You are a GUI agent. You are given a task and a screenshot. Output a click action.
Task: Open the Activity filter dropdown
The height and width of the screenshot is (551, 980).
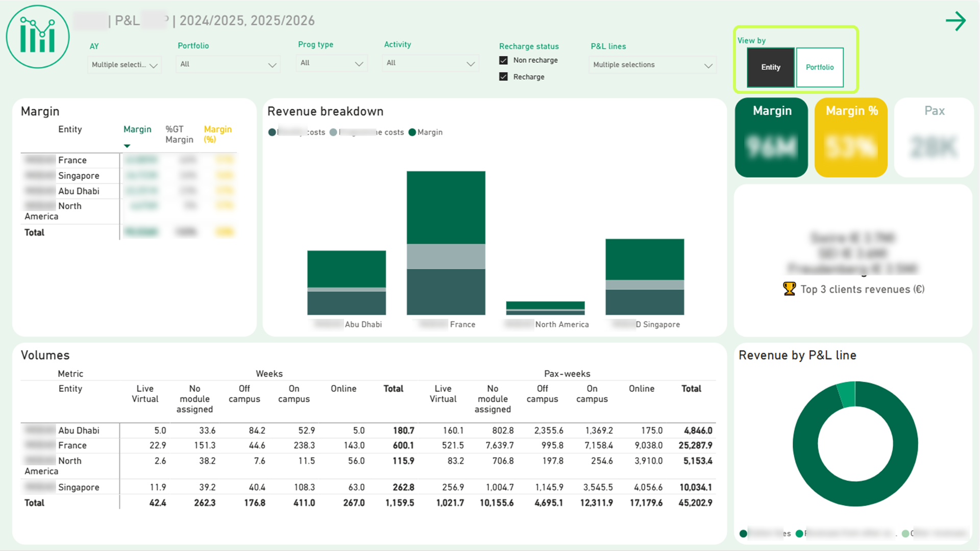430,63
